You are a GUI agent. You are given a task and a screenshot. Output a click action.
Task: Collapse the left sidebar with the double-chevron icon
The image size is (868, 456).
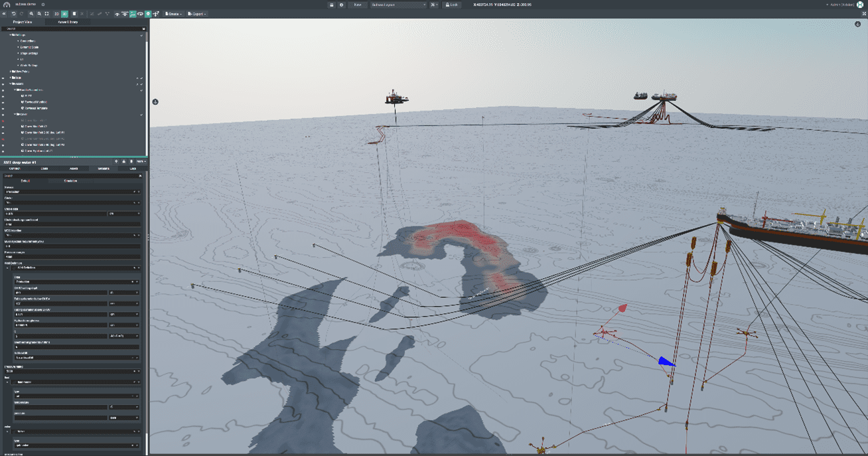click(x=5, y=14)
